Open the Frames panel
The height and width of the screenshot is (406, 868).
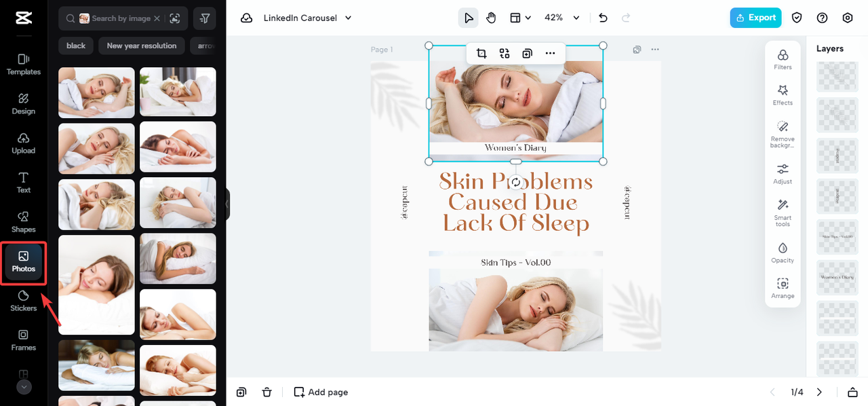tap(23, 339)
